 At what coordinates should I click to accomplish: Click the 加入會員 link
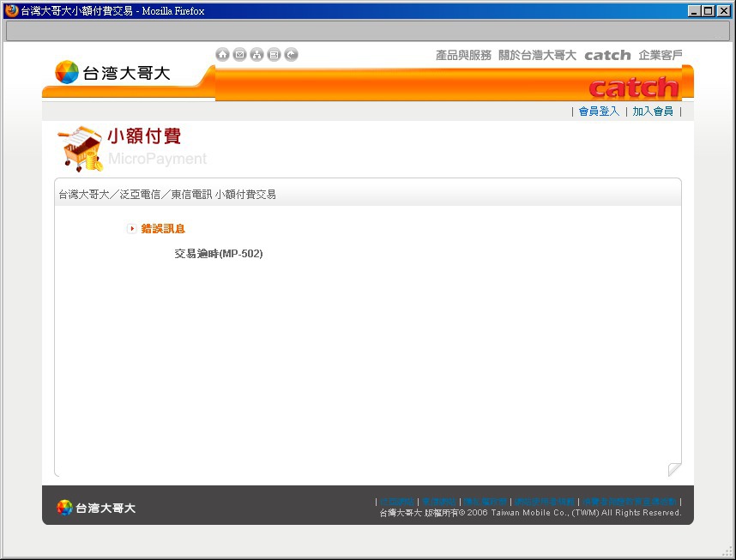click(x=653, y=111)
